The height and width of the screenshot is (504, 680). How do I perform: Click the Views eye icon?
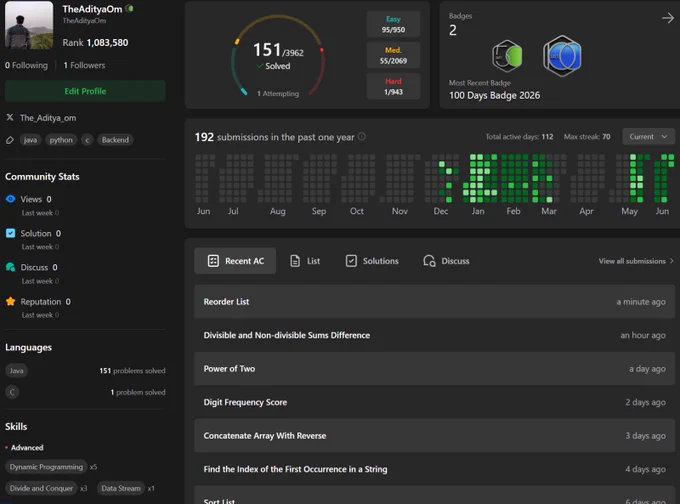10,199
